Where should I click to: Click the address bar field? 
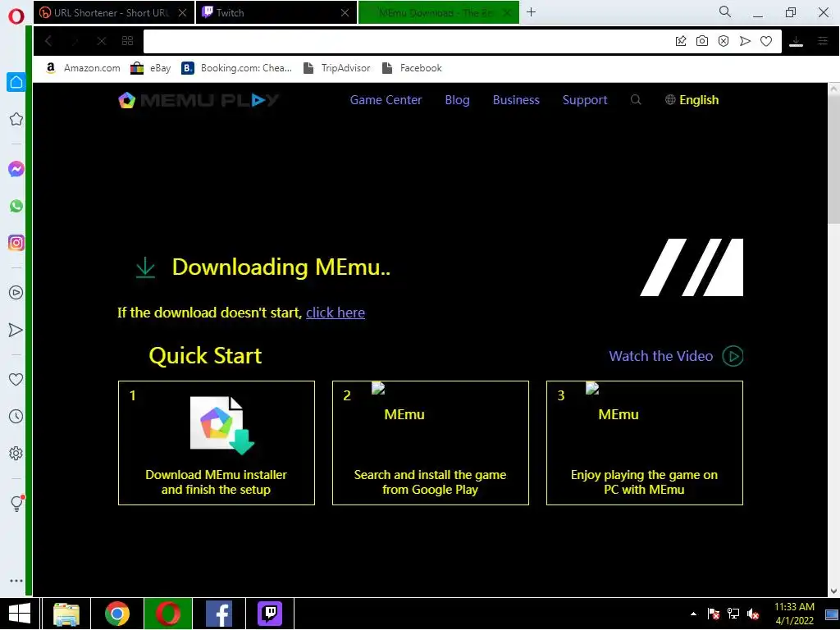tap(407, 41)
